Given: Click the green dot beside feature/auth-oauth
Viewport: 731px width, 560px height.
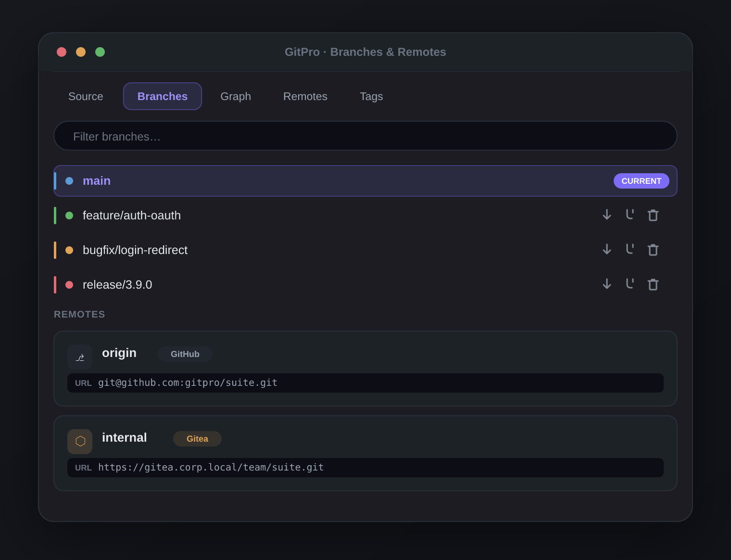Looking at the screenshot, I should 69,216.
